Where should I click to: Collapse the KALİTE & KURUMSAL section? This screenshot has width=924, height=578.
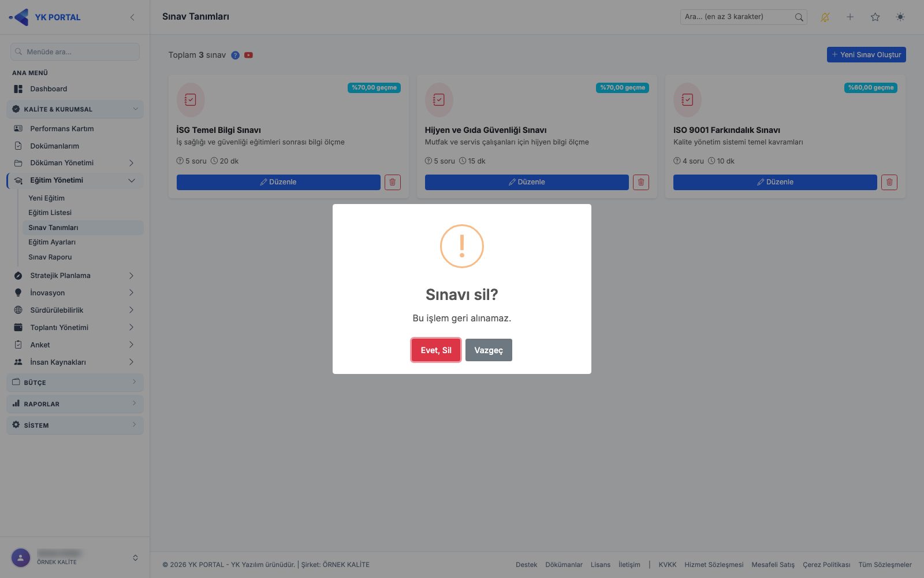(75, 109)
